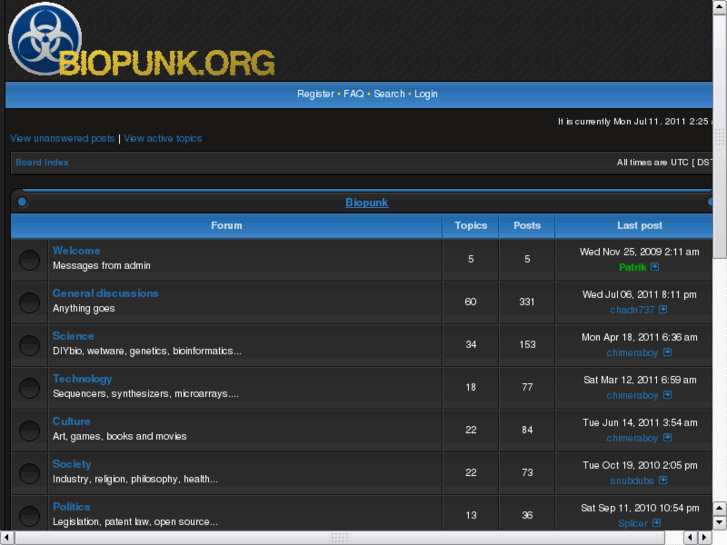This screenshot has width=727, height=545.
Task: Click the topics count 60
Action: tap(471, 302)
